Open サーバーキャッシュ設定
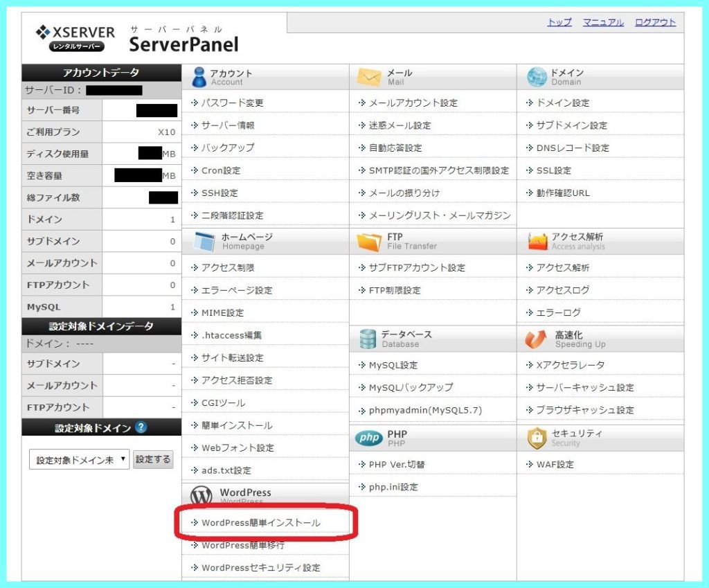709x588 pixels. (x=585, y=388)
